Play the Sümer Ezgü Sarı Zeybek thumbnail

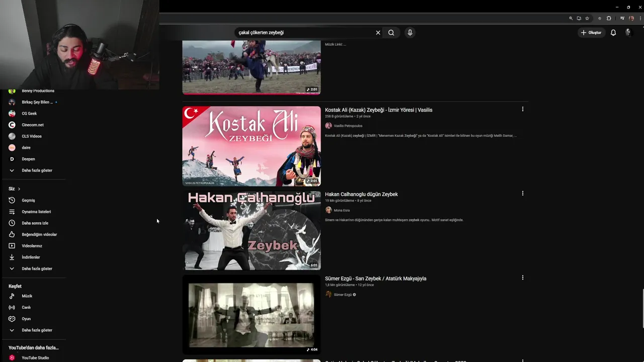(252, 314)
